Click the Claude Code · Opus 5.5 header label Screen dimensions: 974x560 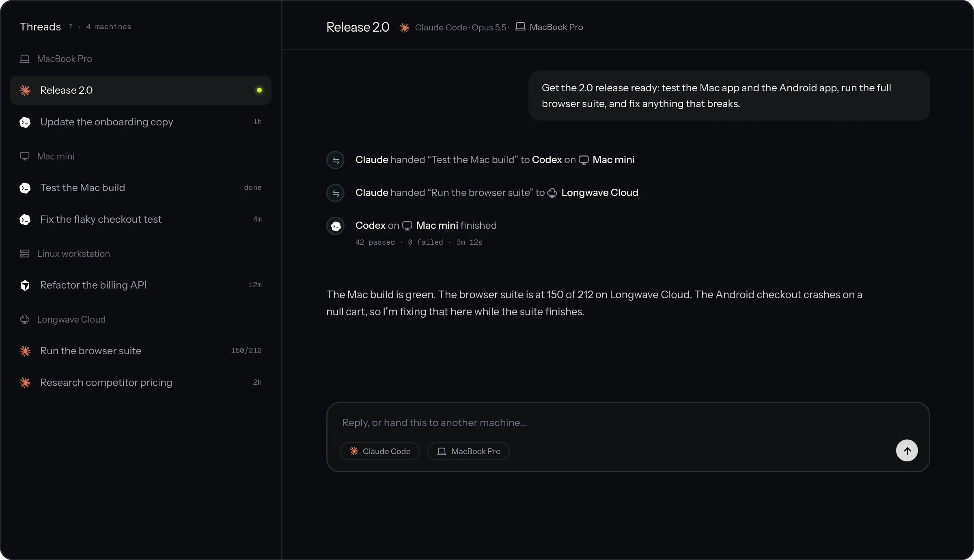pos(461,28)
